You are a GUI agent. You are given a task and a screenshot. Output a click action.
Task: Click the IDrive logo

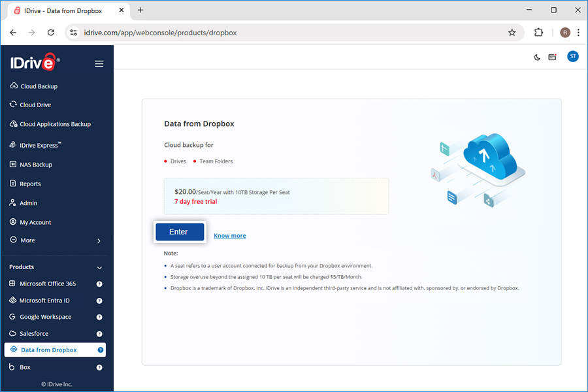35,62
